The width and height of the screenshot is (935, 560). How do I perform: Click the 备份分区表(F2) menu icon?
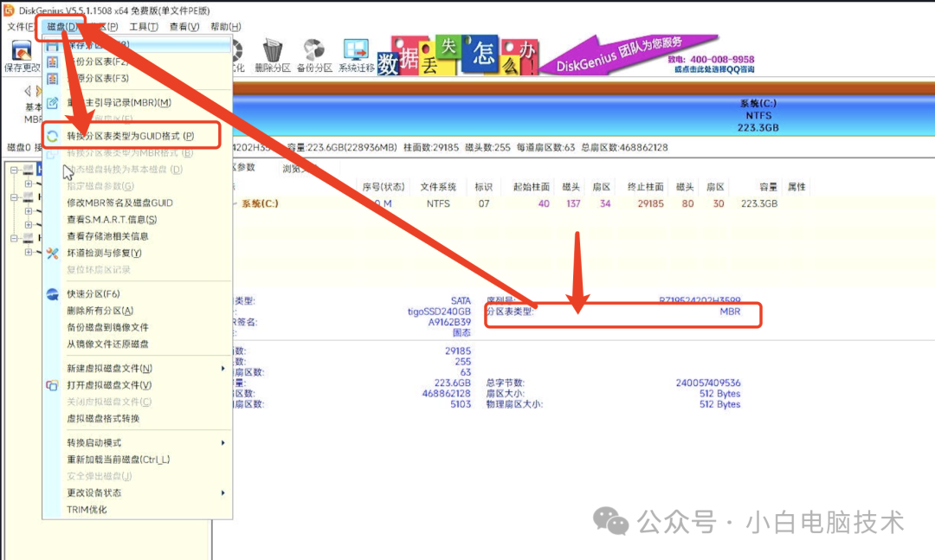53,62
